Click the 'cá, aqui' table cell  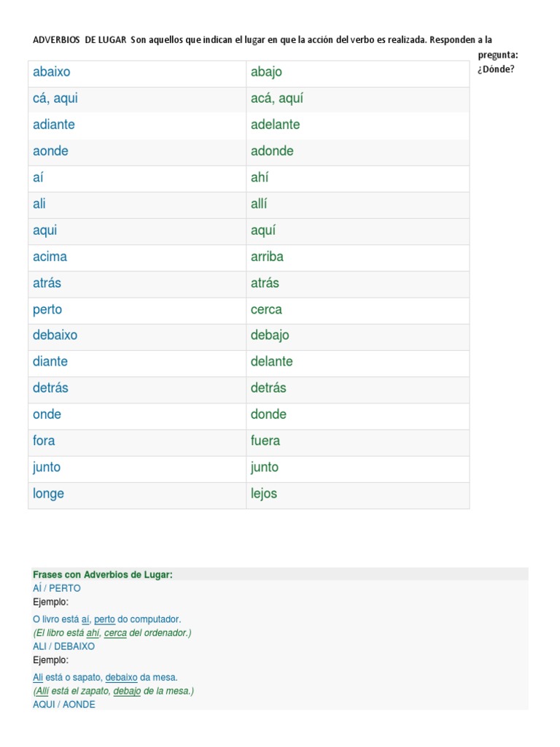(x=137, y=98)
